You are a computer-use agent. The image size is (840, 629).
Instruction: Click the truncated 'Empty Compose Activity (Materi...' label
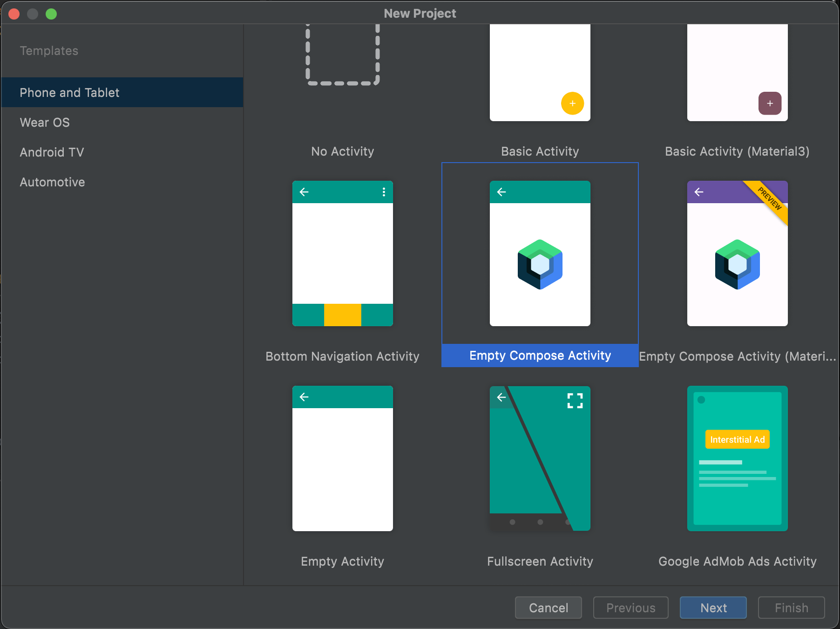point(738,356)
